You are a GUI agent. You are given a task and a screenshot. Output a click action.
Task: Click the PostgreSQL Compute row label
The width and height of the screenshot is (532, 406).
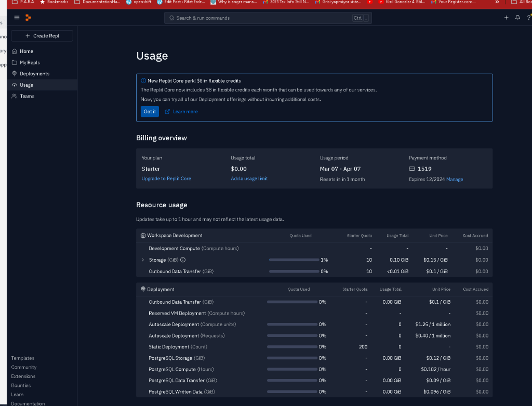click(x=181, y=369)
